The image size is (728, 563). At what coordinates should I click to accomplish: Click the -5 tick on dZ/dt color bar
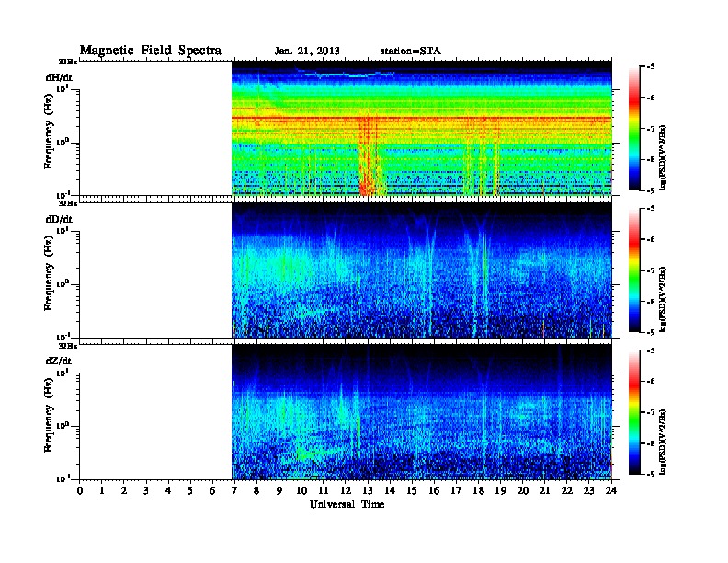[x=651, y=350]
